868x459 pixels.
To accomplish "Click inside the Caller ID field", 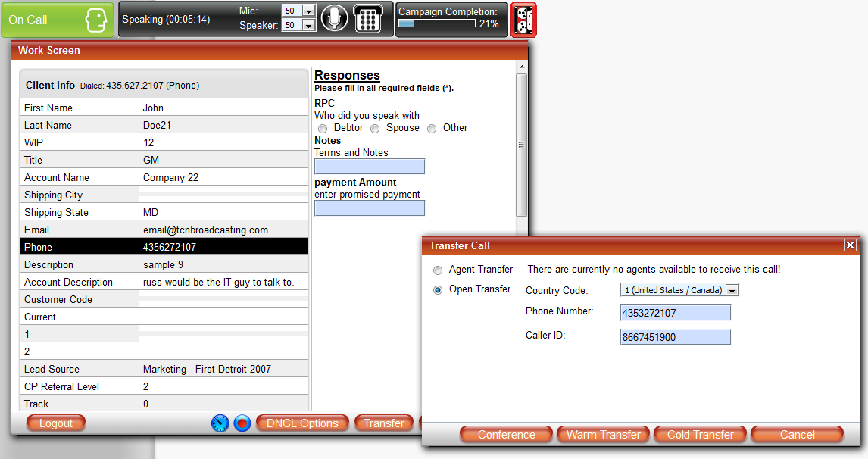I will (x=675, y=335).
